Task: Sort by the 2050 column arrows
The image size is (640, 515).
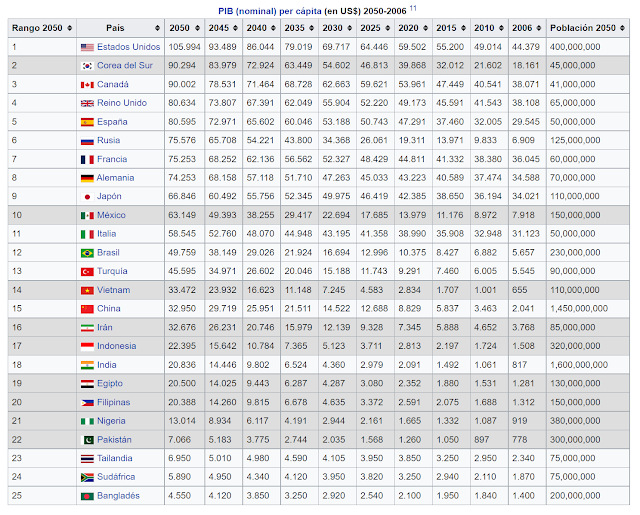Action: click(197, 28)
